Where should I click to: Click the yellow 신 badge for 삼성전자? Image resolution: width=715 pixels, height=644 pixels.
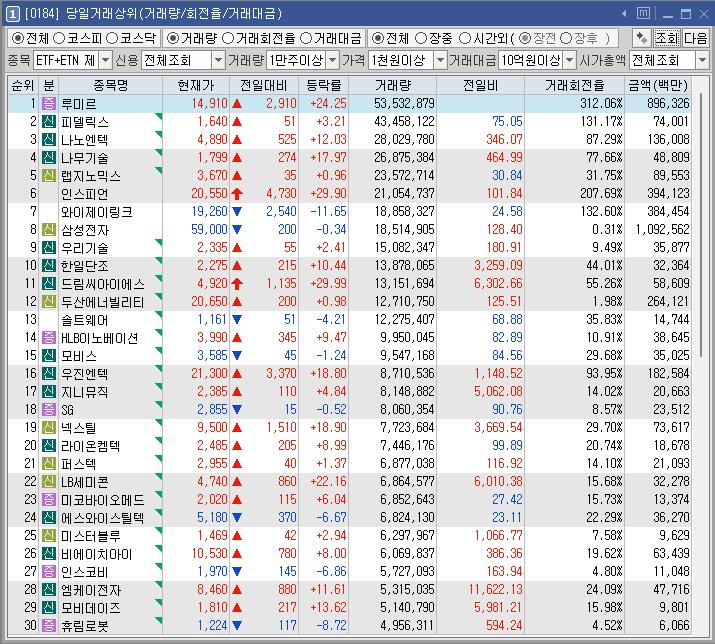(49, 229)
